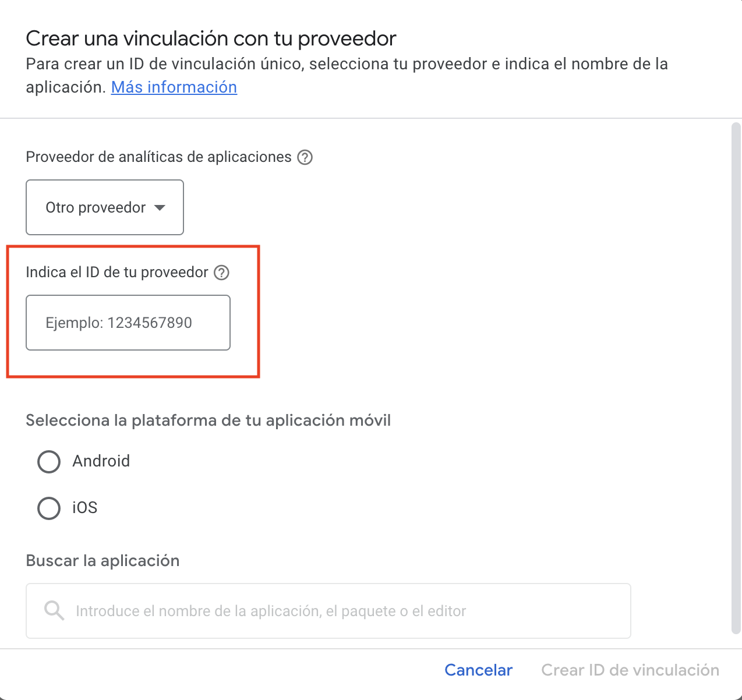Click the Indica el ID de tu proveedor label

point(117,273)
